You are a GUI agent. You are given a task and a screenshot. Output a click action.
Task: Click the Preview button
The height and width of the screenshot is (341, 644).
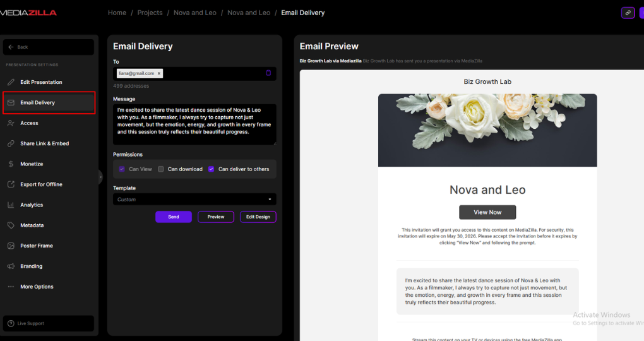point(216,217)
